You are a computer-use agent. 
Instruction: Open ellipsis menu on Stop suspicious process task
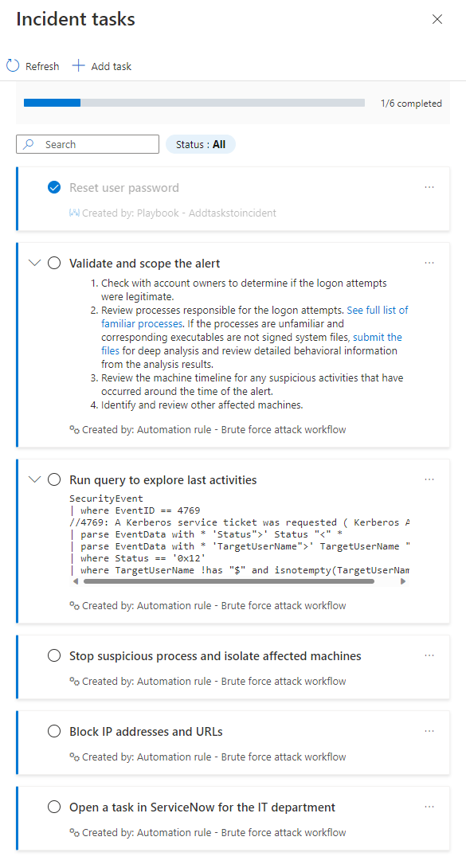(x=429, y=655)
